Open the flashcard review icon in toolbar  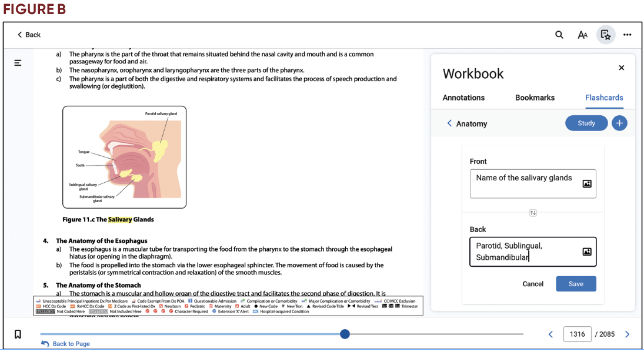(606, 35)
